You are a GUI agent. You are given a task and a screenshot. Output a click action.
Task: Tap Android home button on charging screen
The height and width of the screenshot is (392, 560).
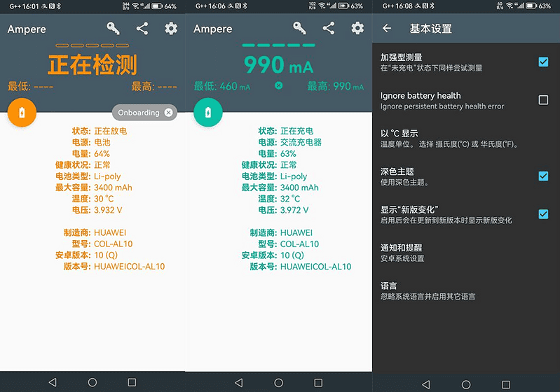tap(278, 383)
